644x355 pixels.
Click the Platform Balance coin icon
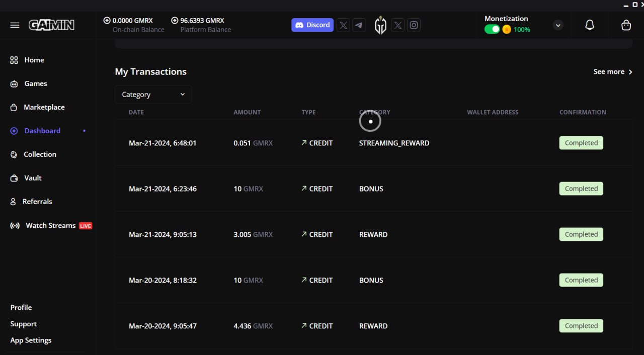coord(175,21)
